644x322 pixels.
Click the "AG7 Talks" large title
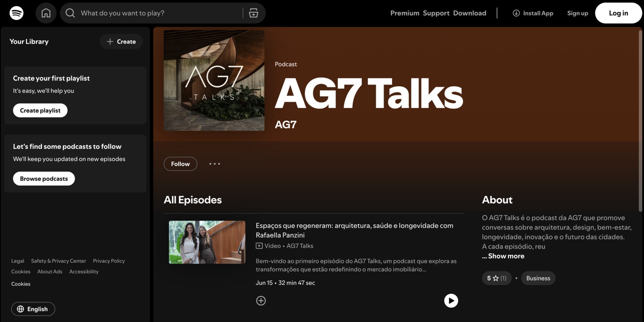point(369,93)
